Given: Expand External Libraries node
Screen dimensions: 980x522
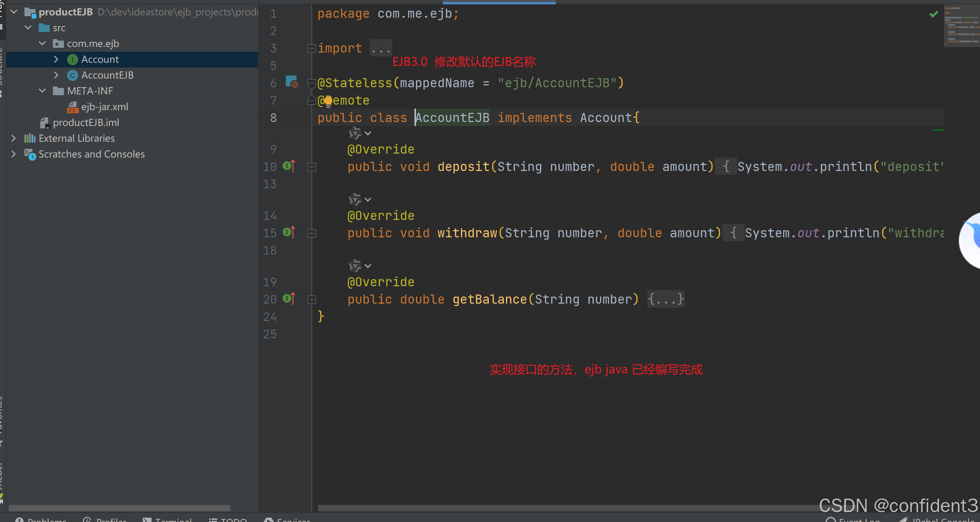Looking at the screenshot, I should point(14,138).
